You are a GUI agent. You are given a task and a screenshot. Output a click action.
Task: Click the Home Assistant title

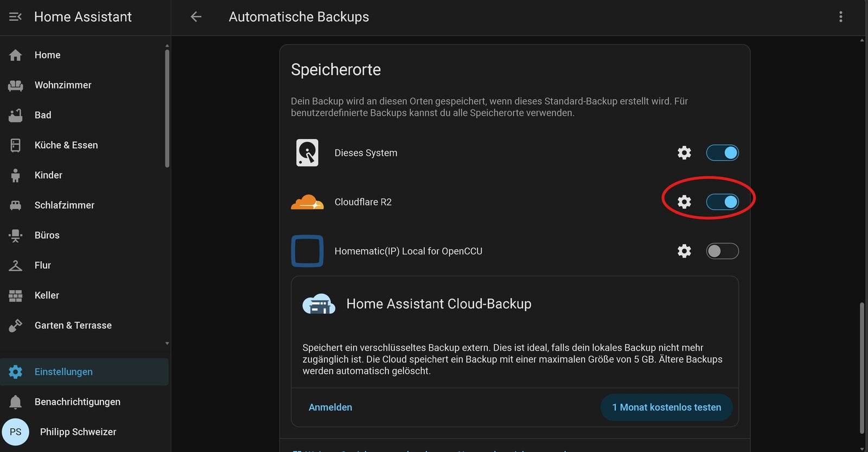coord(83,17)
